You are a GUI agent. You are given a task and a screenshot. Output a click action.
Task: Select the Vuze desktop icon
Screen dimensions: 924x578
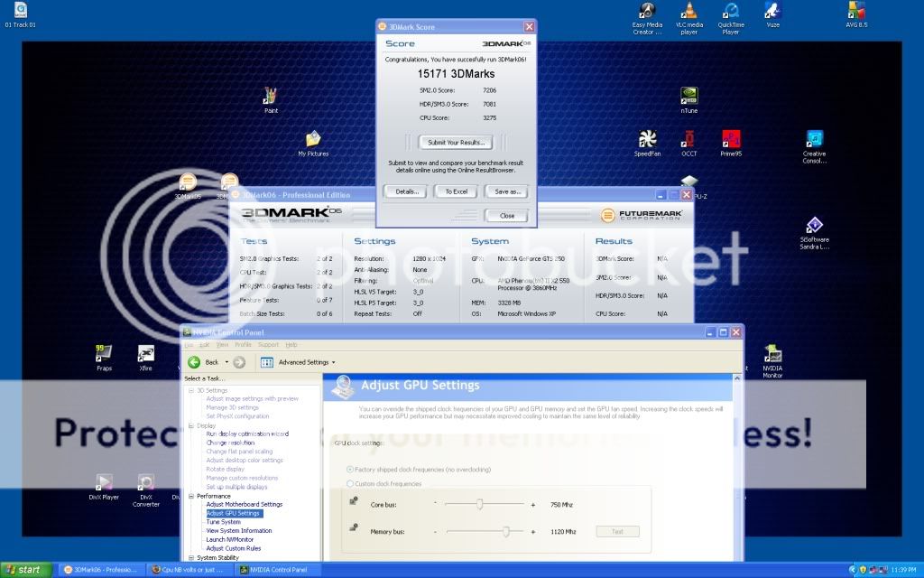772,15
